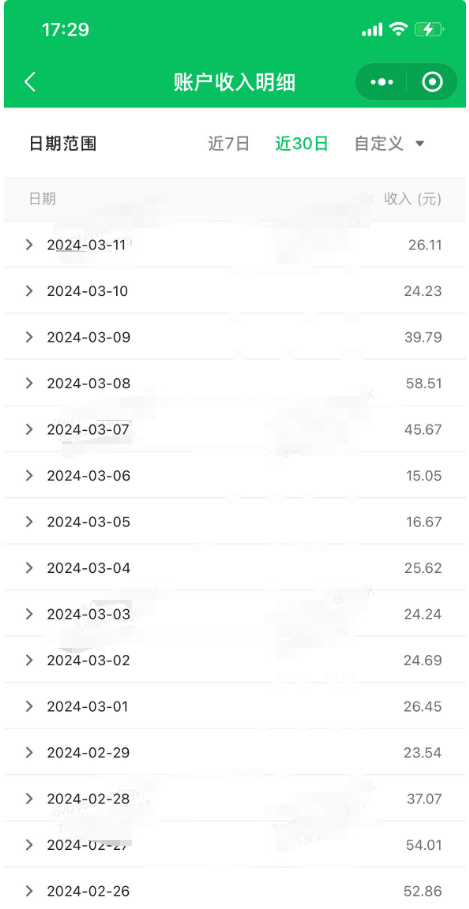Expand the 2024-03-10 row chevron
469x909 pixels.
[30, 291]
